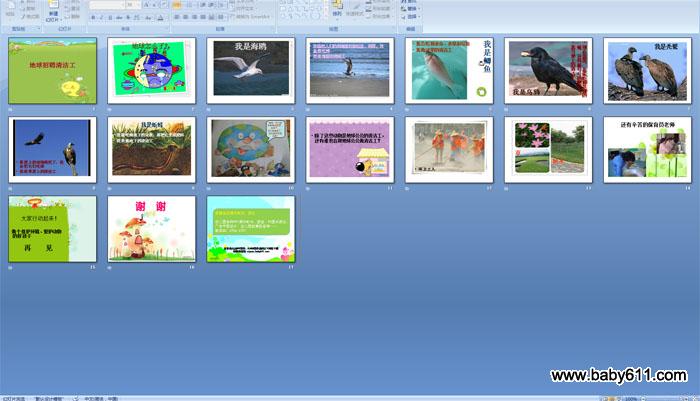Screen dimensions: 700x401
Task: Select slide 7 with two vultures
Action: (x=647, y=71)
